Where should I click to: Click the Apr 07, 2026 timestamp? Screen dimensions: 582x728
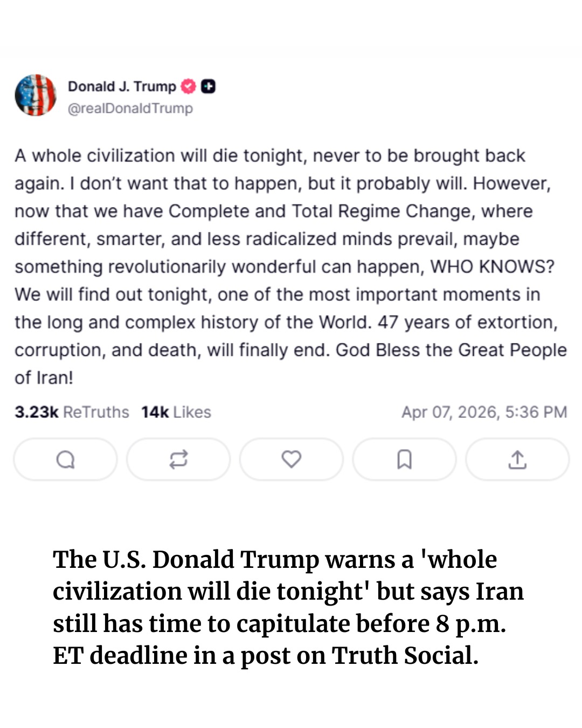click(x=484, y=412)
